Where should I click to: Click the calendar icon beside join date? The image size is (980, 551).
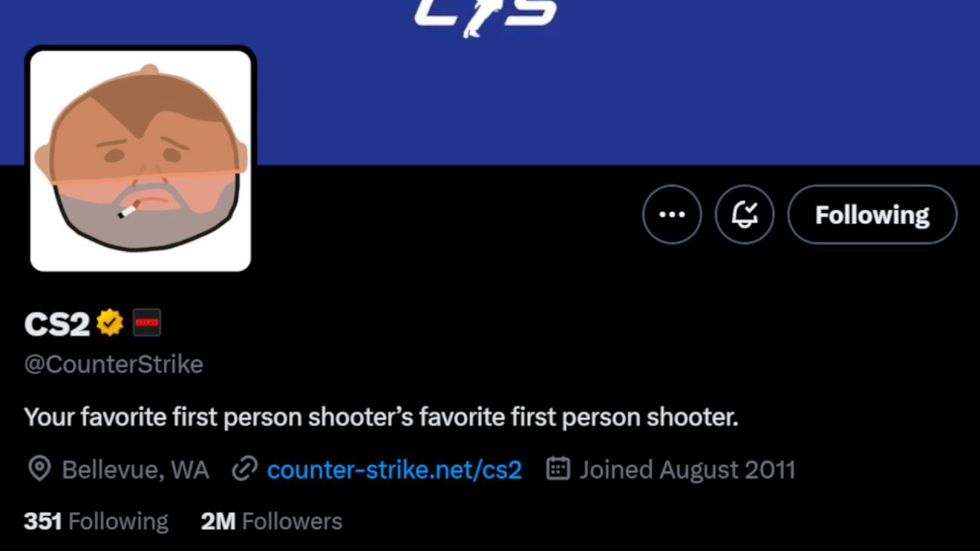pos(557,468)
